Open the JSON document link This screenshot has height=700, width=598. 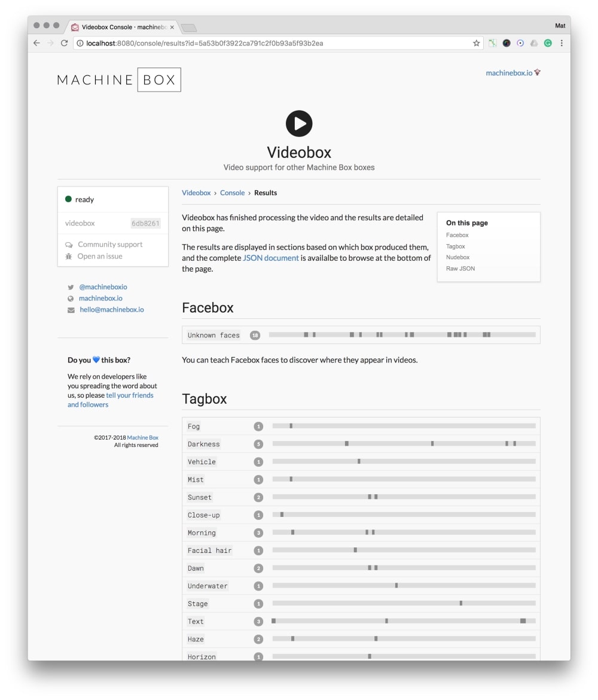[x=270, y=258]
